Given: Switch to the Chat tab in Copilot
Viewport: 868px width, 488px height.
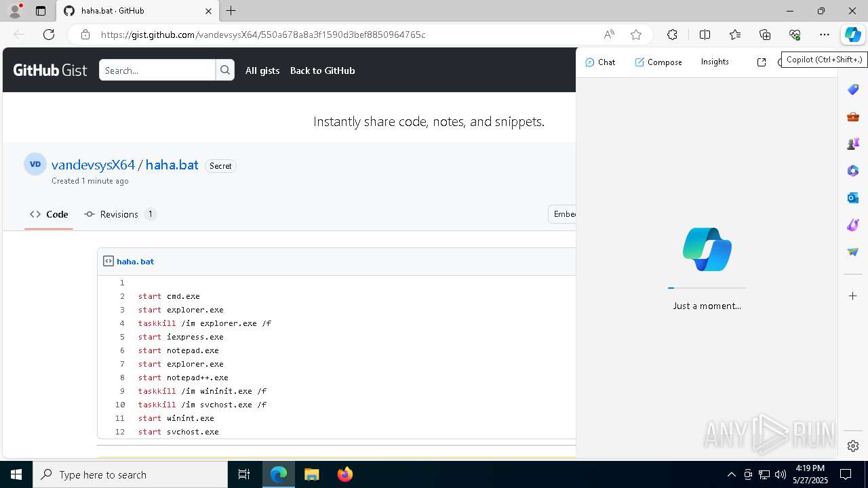Looking at the screenshot, I should tap(600, 62).
